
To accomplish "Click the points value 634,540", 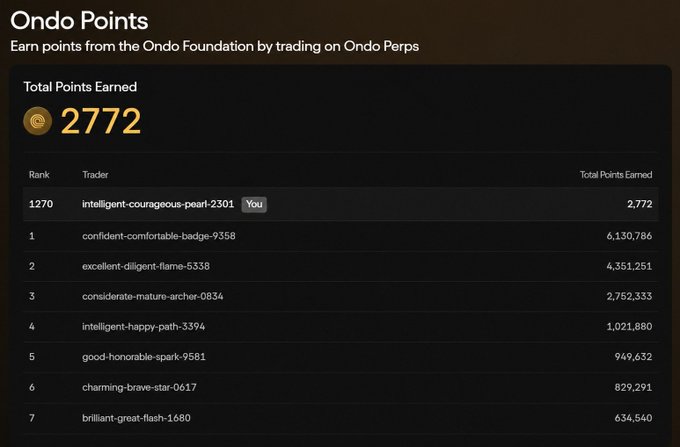I will click(633, 418).
